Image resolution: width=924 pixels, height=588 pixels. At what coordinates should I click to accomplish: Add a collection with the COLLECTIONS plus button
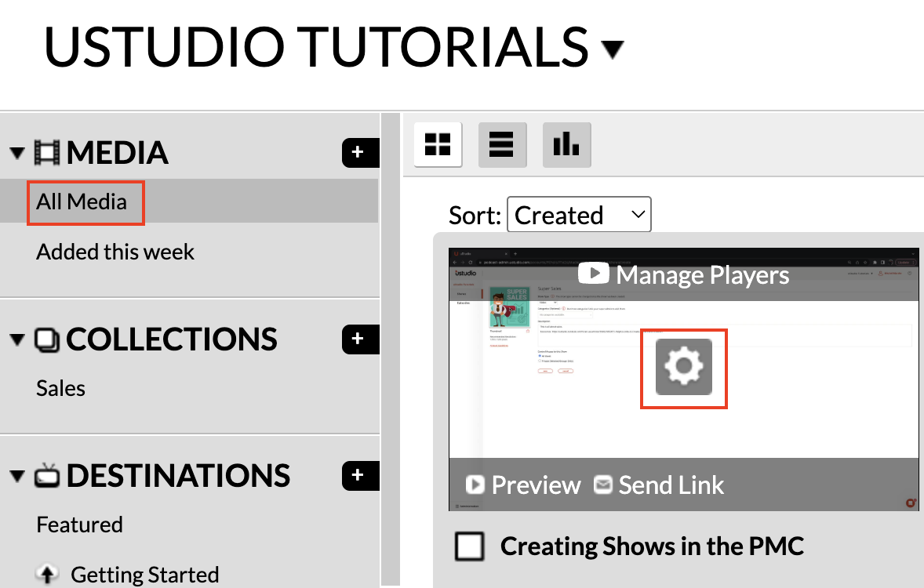coord(359,339)
